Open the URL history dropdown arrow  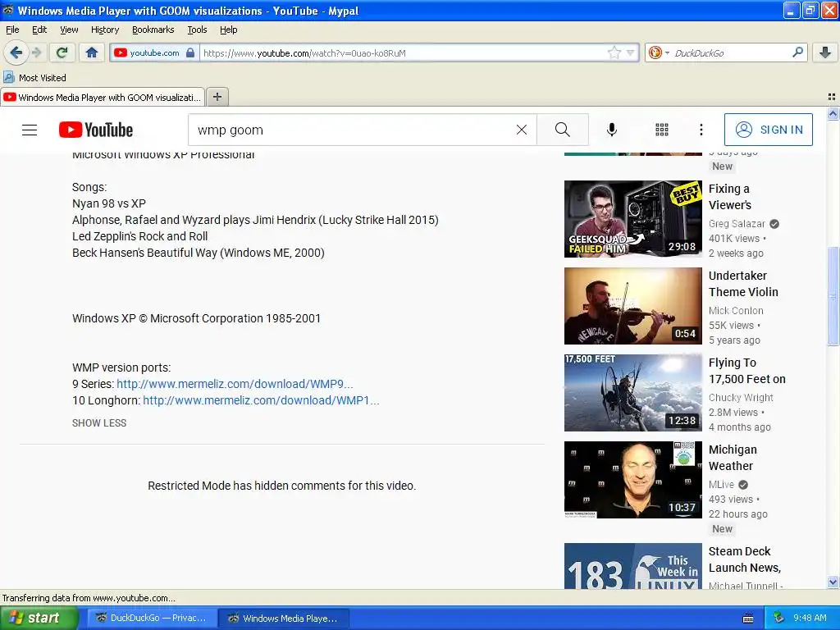coord(631,52)
